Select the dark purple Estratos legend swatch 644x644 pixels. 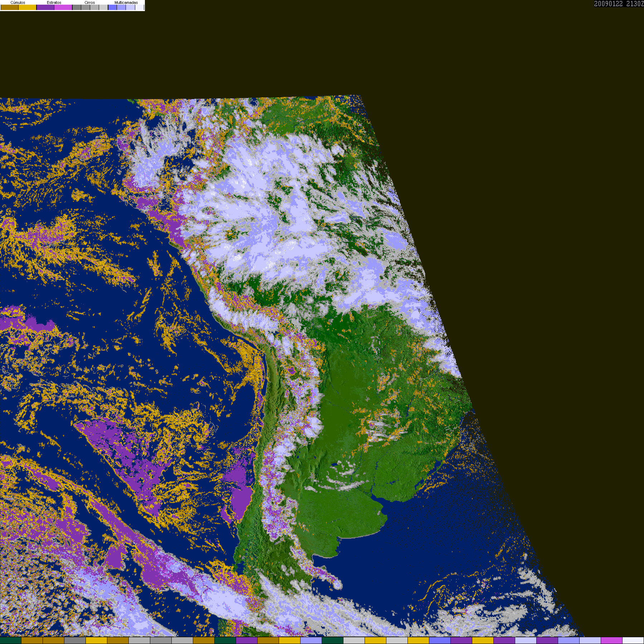point(45,7)
